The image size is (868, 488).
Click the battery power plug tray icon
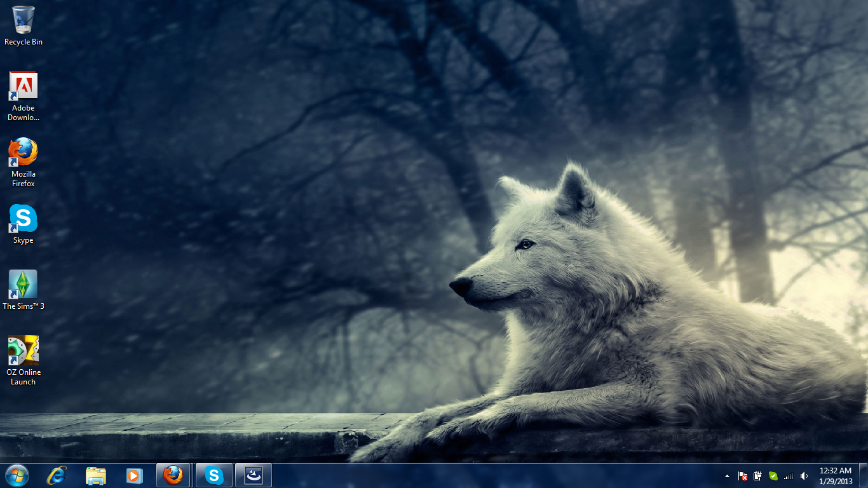pyautogui.click(x=757, y=476)
